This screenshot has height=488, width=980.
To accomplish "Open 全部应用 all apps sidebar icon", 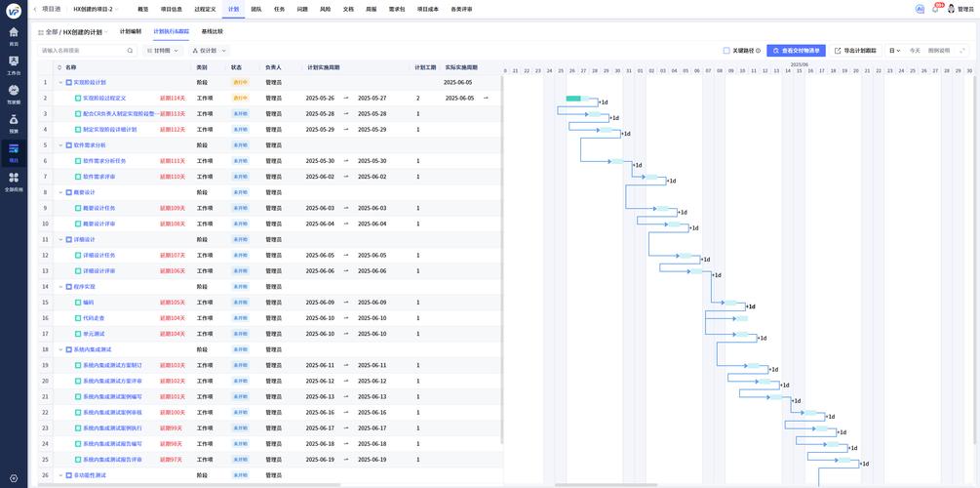I will (x=14, y=182).
